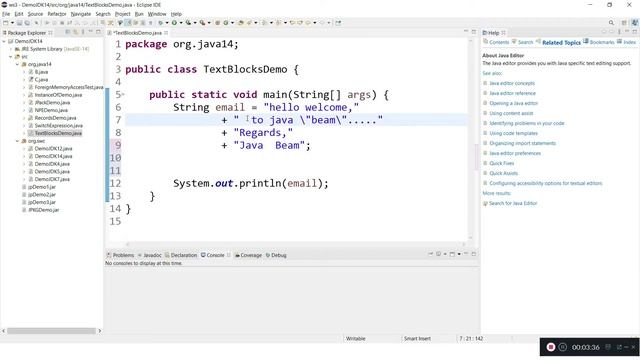Image resolution: width=640 pixels, height=360 pixels.
Task: Click Display Selected Console icon
Action: click(438, 254)
